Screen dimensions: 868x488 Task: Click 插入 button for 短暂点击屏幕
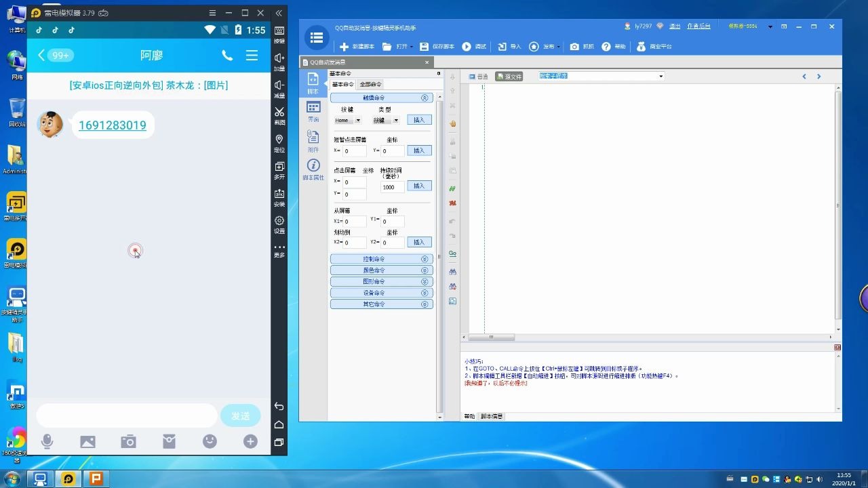tap(419, 151)
